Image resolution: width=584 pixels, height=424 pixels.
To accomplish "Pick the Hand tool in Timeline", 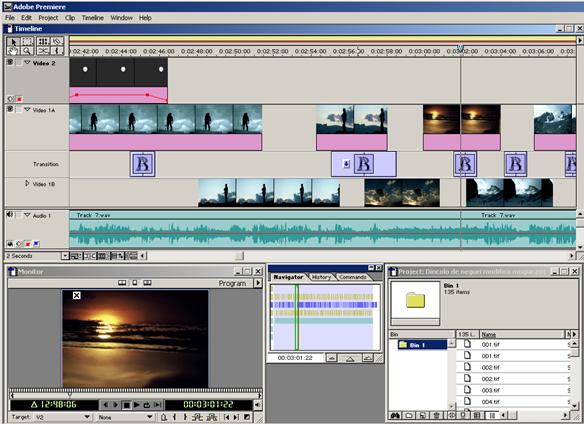I will point(13,51).
